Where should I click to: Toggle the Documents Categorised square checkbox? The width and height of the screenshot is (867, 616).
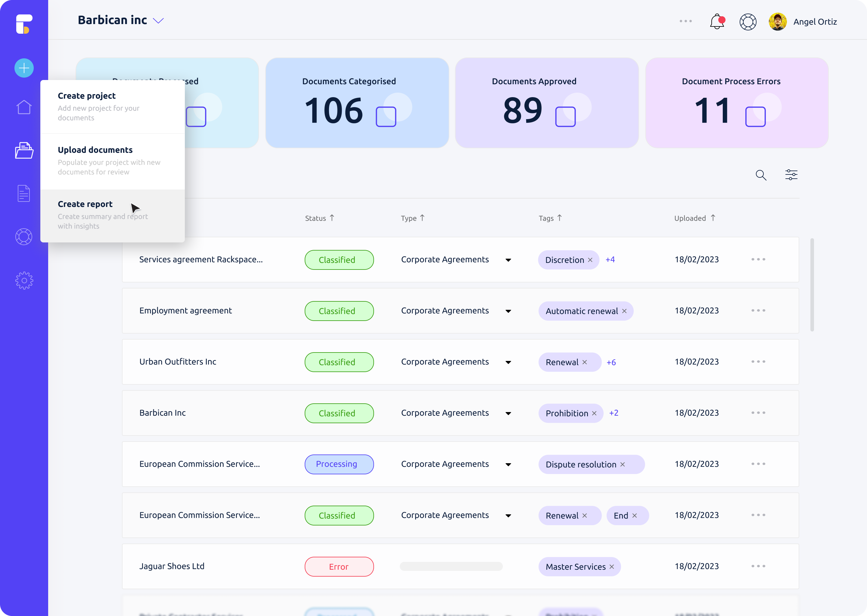(386, 116)
